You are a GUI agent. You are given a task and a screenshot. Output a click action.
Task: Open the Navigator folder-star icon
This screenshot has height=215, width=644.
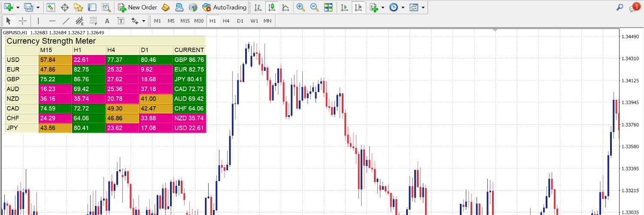coord(78,7)
